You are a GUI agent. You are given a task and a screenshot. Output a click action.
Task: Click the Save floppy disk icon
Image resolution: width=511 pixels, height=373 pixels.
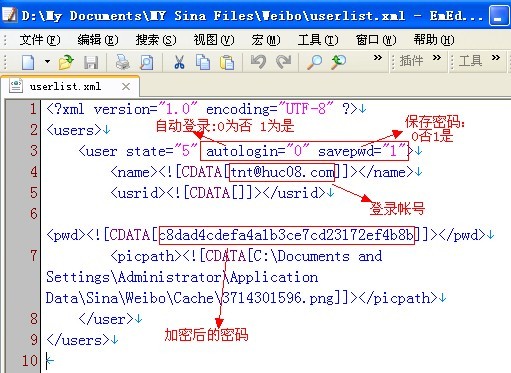click(x=91, y=62)
